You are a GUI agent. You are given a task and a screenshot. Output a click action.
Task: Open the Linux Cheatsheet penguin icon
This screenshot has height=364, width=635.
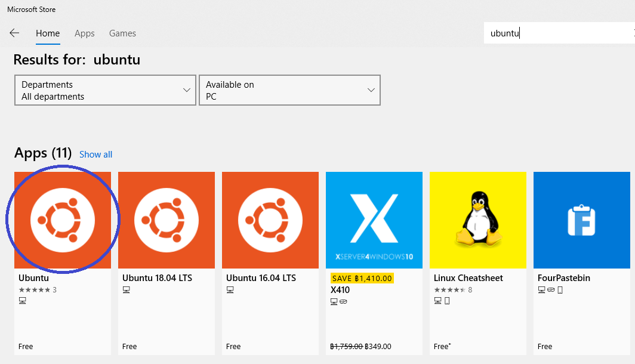coord(478,220)
